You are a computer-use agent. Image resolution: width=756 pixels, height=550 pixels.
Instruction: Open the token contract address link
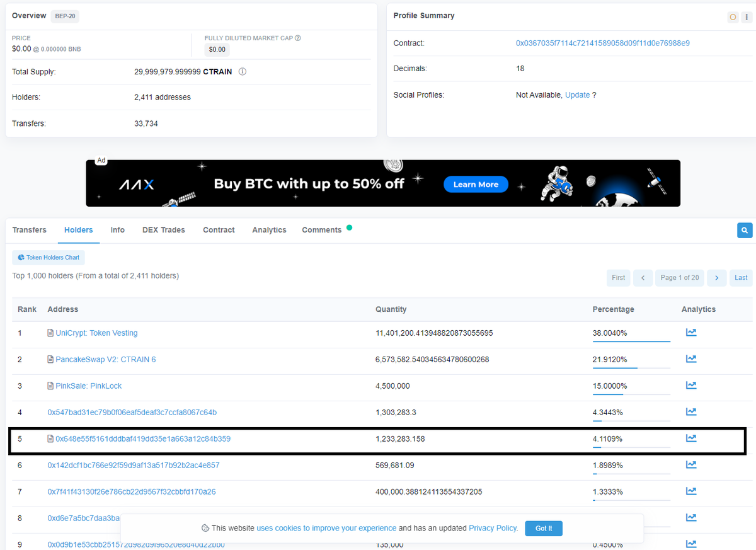[x=603, y=42]
